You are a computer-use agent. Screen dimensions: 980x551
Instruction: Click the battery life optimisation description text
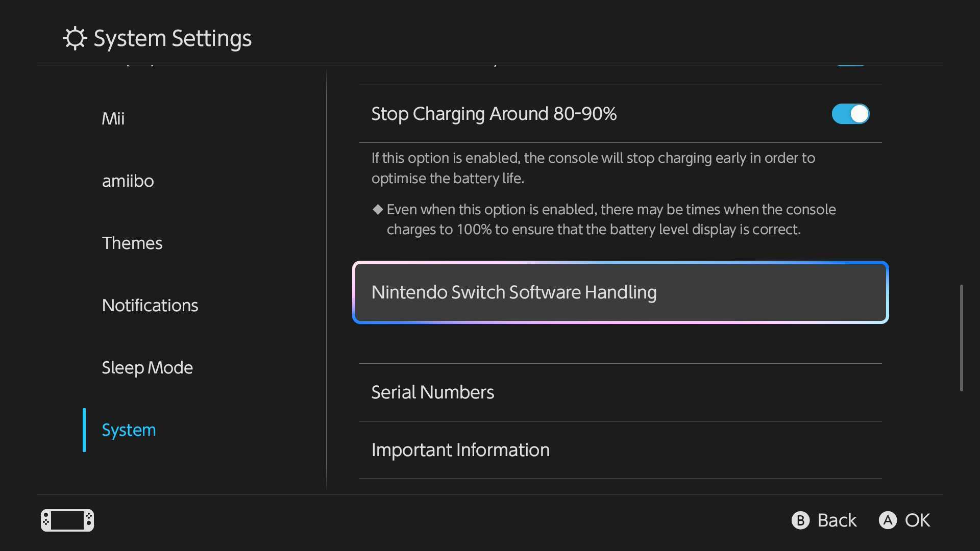pyautogui.click(x=593, y=168)
